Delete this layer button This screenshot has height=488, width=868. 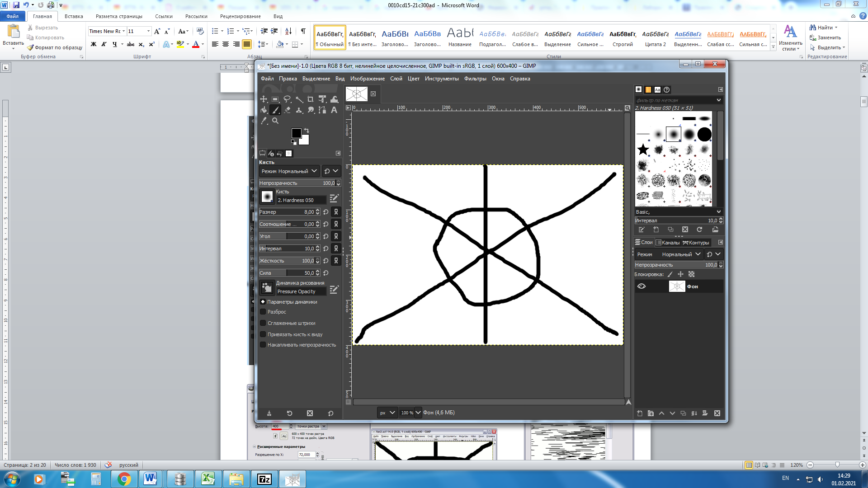(717, 413)
